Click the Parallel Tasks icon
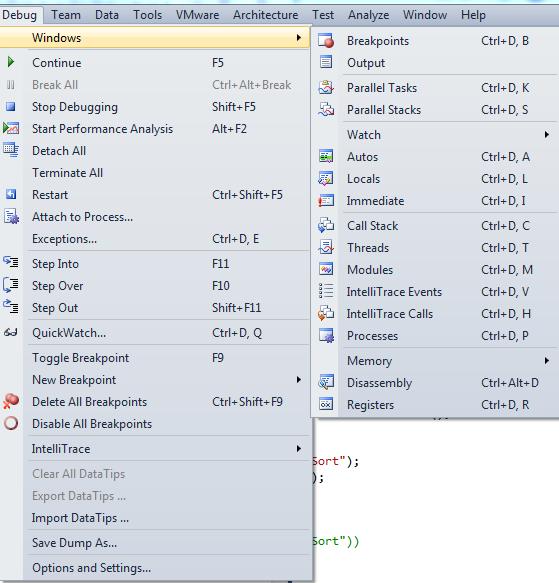Viewport: 559px width, 583px height. [326, 87]
